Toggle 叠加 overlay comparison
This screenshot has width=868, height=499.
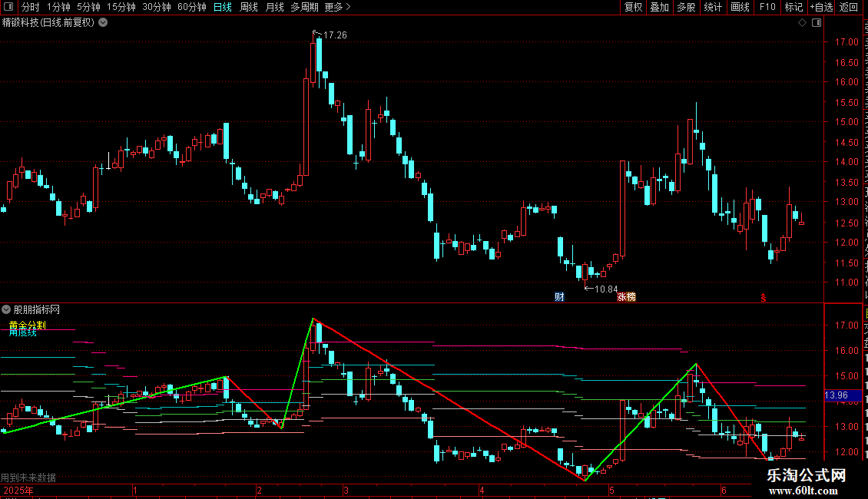659,7
